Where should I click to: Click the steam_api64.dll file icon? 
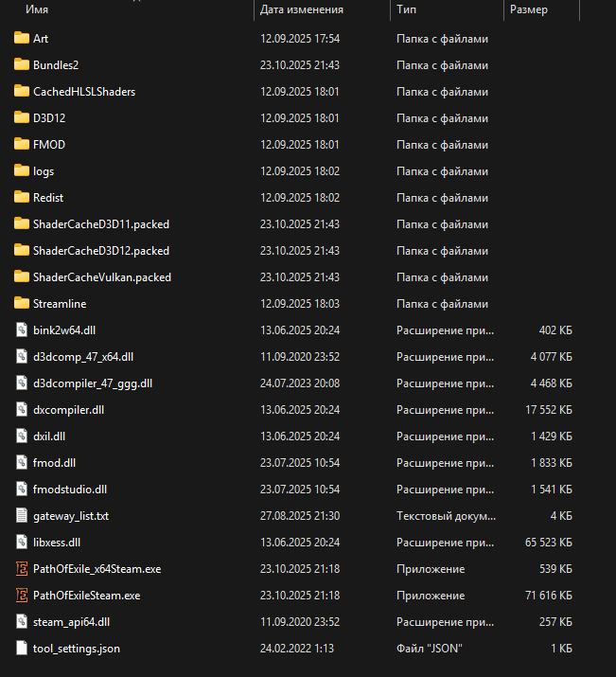click(x=22, y=622)
